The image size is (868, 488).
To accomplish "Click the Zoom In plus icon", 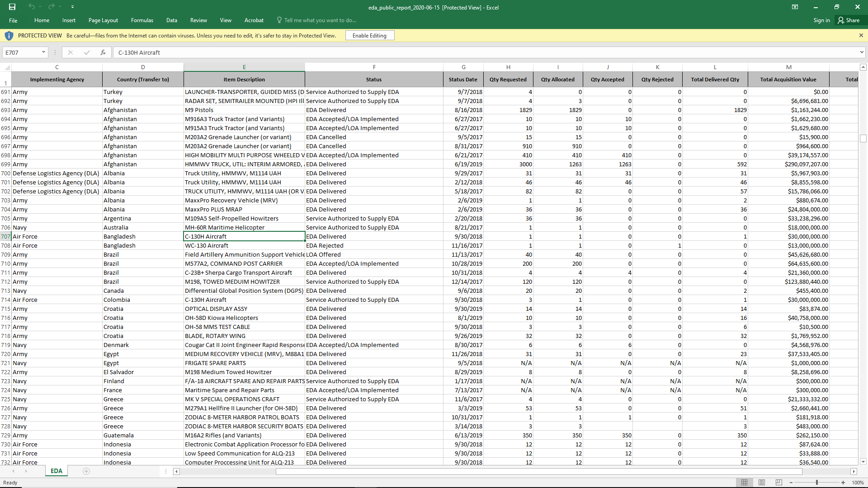I will (x=843, y=483).
